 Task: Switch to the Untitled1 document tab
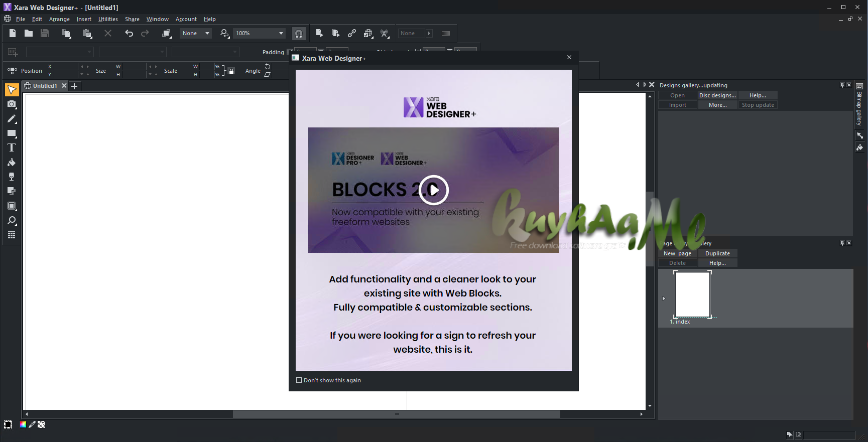point(45,86)
